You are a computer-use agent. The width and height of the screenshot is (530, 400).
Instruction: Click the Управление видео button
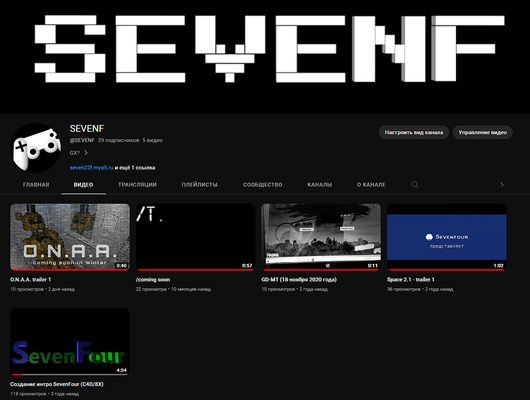coord(483,132)
